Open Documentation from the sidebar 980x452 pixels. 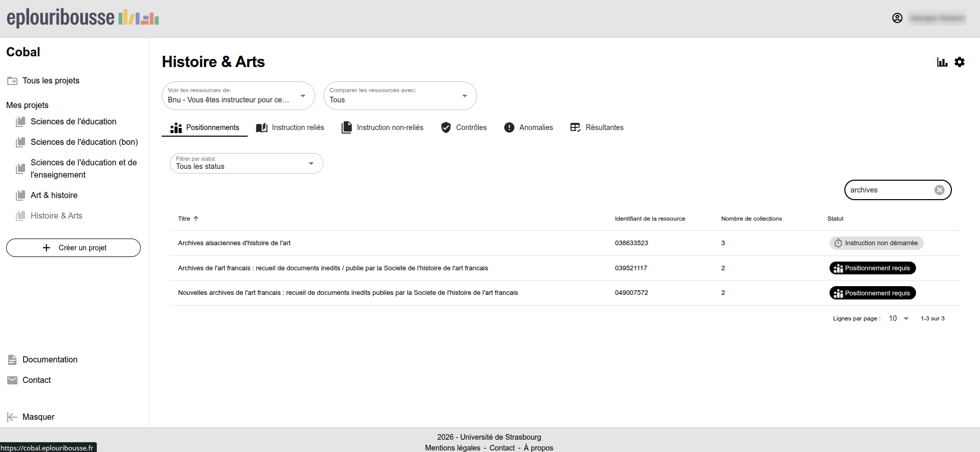pos(50,360)
